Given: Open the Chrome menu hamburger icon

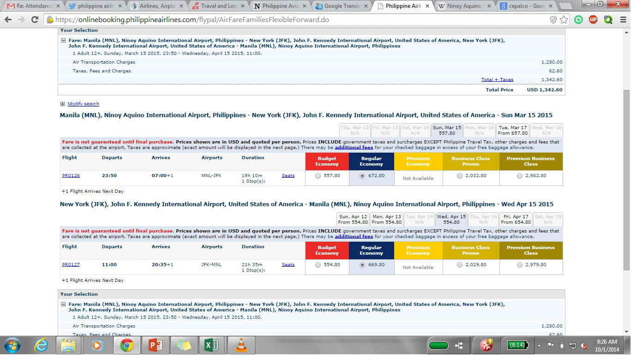Looking at the screenshot, I should tap(623, 20).
